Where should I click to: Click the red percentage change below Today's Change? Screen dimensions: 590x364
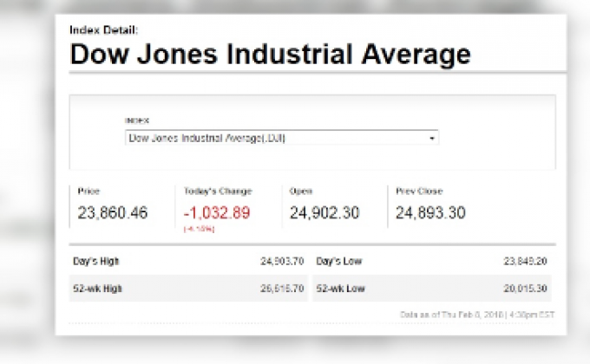(199, 230)
